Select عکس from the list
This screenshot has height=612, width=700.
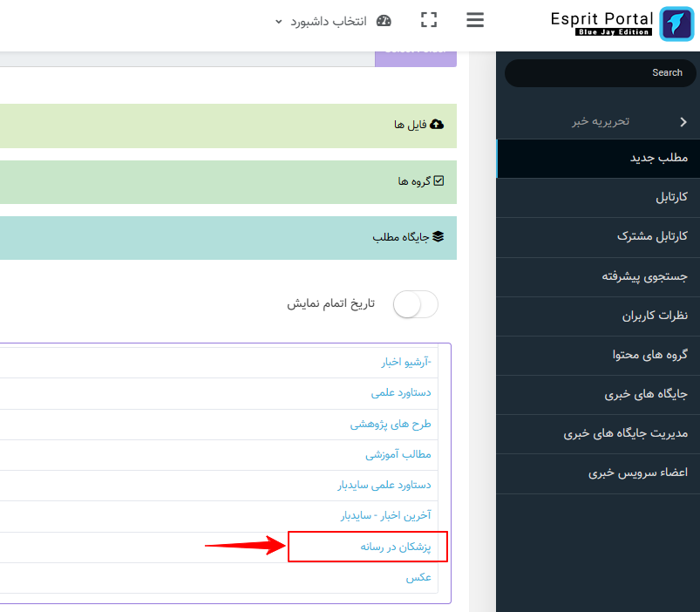pos(418,578)
